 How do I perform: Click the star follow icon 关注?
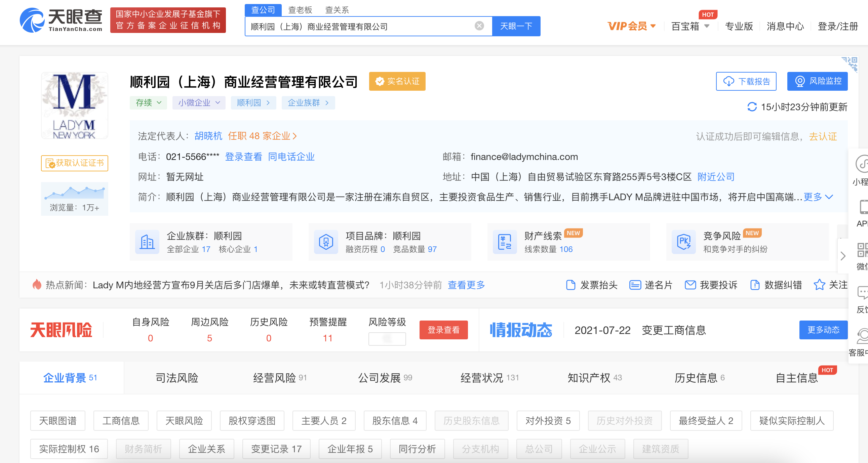tap(819, 285)
